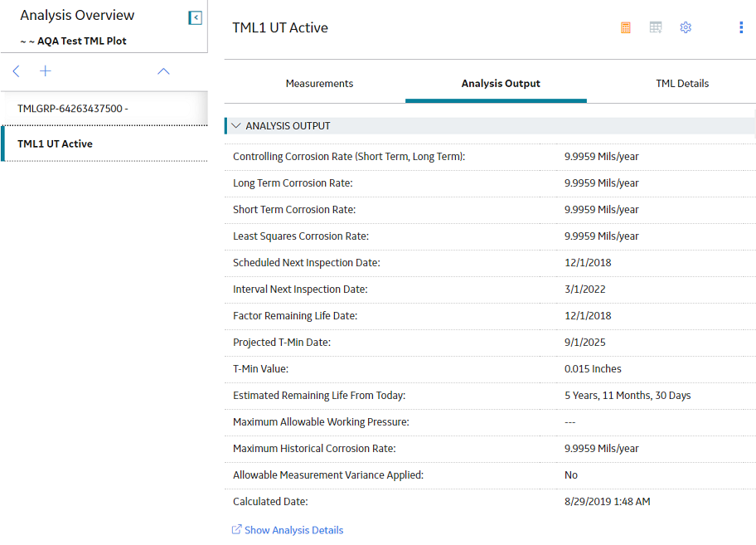
Task: Switch to the TML Details tab
Action: point(682,84)
